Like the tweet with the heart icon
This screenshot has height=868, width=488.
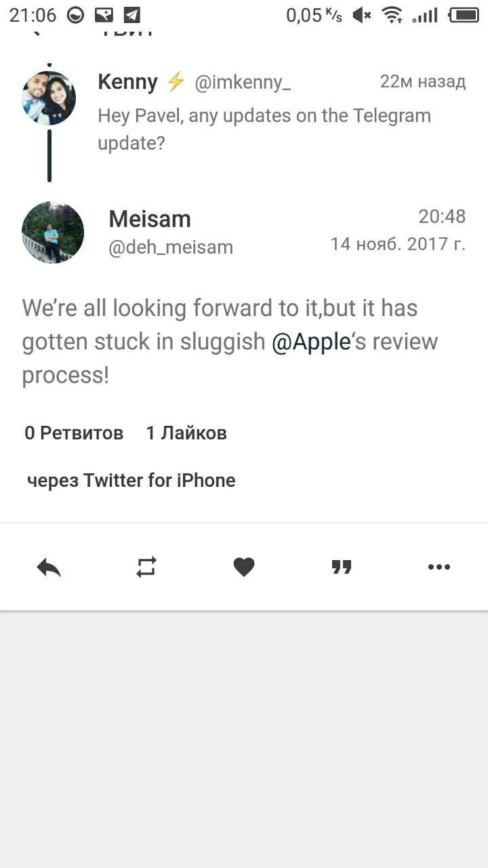(244, 567)
